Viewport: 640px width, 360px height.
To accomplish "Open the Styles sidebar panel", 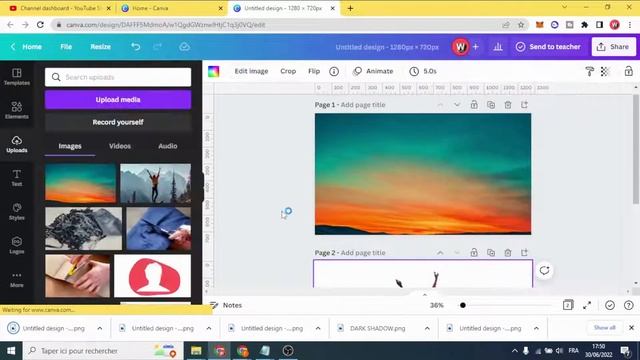I will tap(17, 211).
